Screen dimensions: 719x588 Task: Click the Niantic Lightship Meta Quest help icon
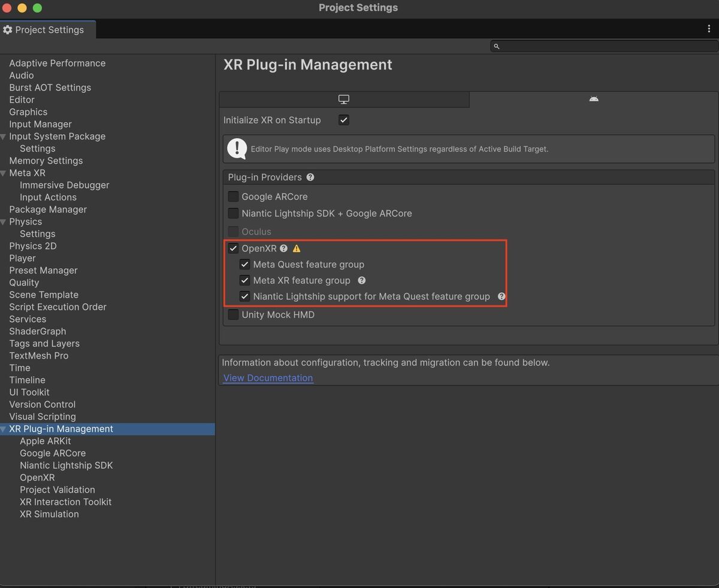click(502, 296)
